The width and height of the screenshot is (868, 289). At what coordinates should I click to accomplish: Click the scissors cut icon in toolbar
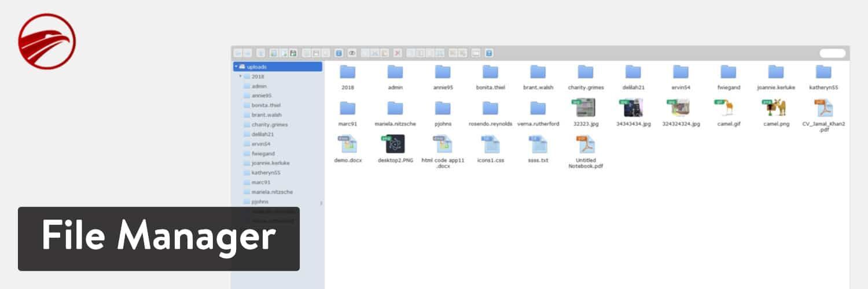[x=375, y=53]
